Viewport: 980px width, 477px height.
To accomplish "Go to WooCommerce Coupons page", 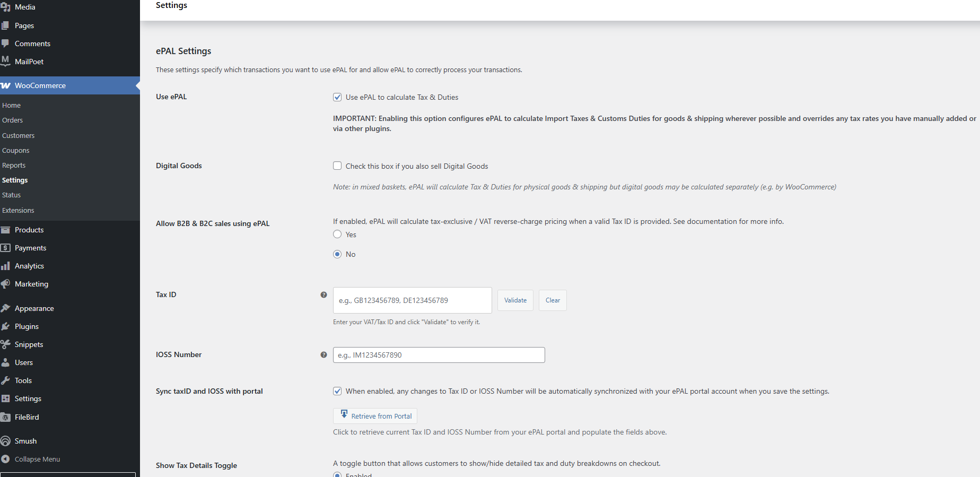I will (x=16, y=151).
